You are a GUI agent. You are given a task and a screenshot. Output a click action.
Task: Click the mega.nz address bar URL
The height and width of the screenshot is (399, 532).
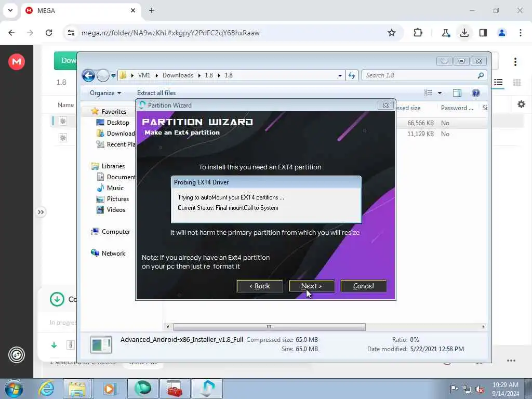pos(170,33)
